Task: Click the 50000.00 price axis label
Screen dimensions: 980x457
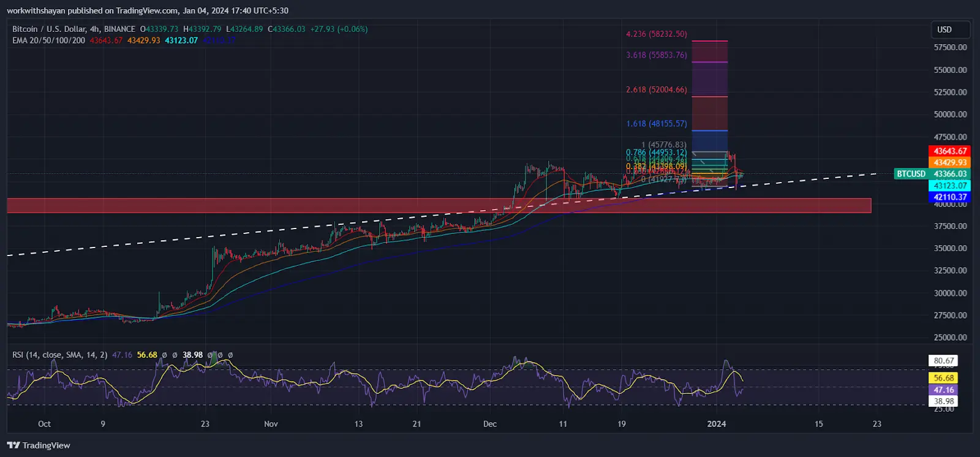Action: 951,115
